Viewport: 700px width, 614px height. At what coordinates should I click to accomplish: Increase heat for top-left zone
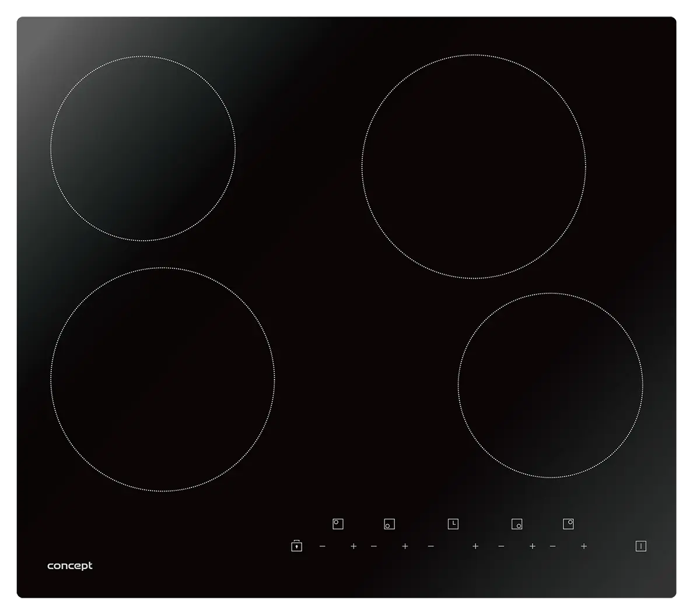coord(353,546)
